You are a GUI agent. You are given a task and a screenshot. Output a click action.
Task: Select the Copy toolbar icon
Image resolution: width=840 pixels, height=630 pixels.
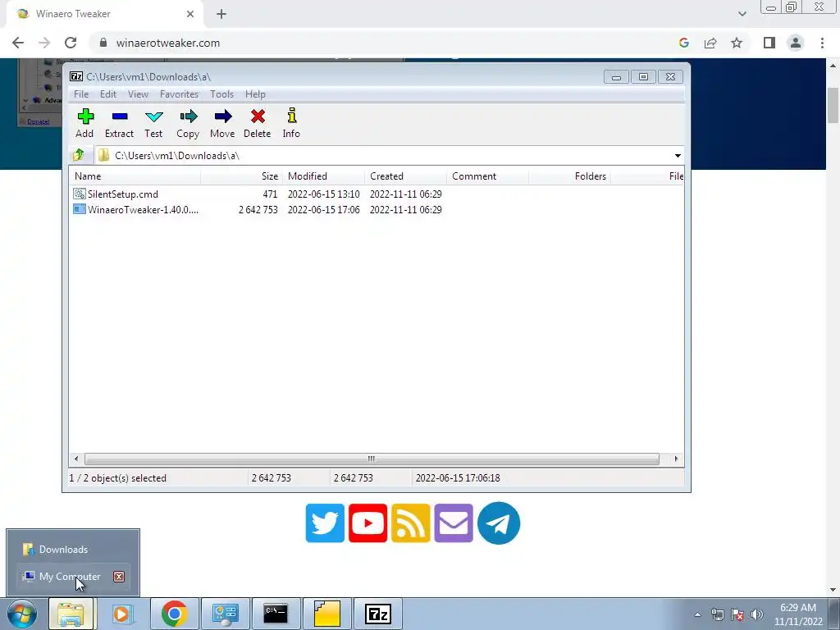[188, 124]
